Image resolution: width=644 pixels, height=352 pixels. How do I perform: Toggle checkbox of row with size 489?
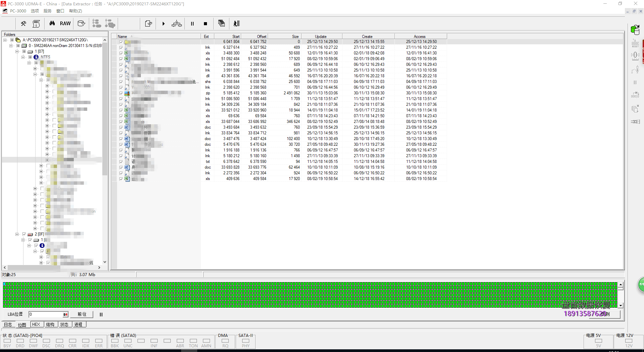coord(121,48)
